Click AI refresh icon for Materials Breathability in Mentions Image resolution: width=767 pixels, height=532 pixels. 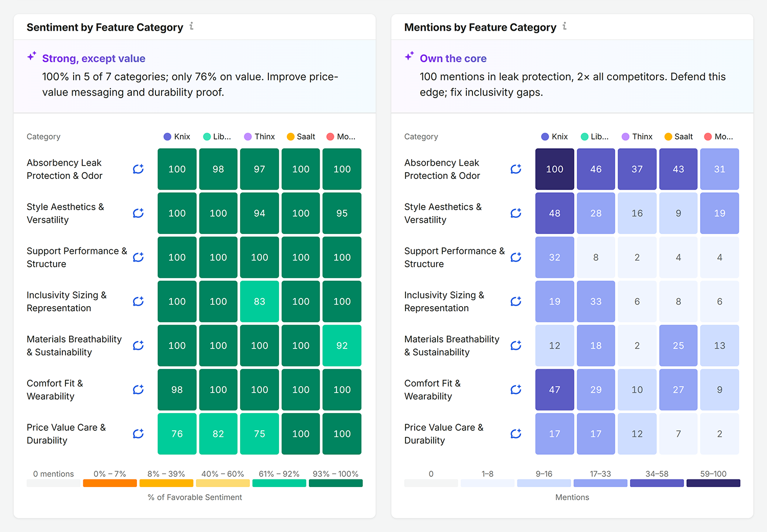click(x=516, y=345)
